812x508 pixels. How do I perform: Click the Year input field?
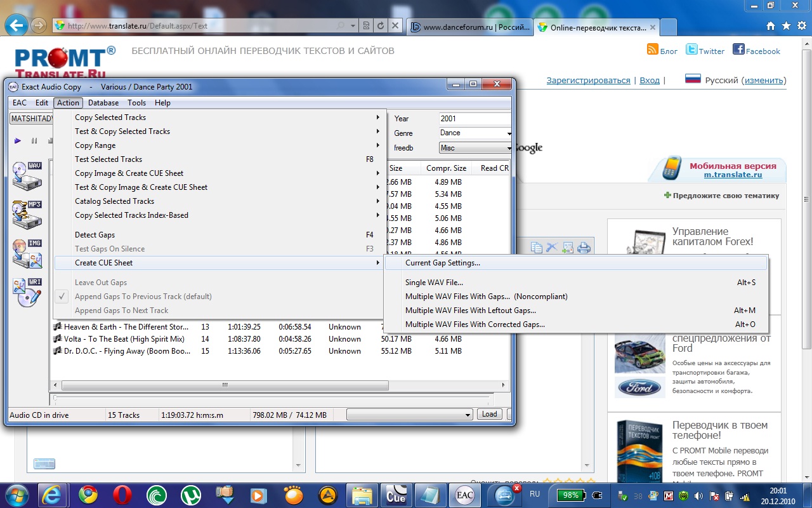(475, 119)
